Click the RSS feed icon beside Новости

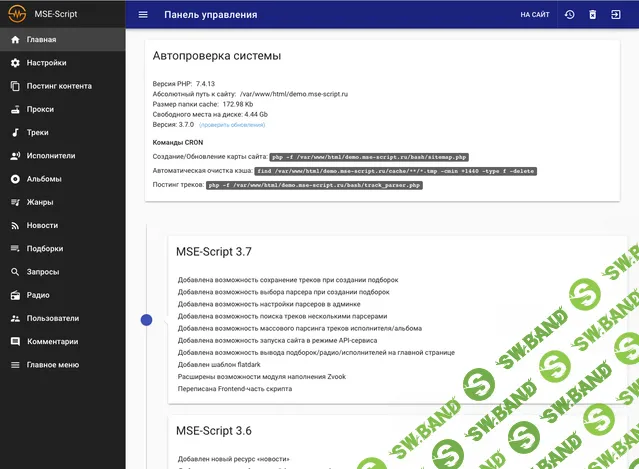(15, 225)
